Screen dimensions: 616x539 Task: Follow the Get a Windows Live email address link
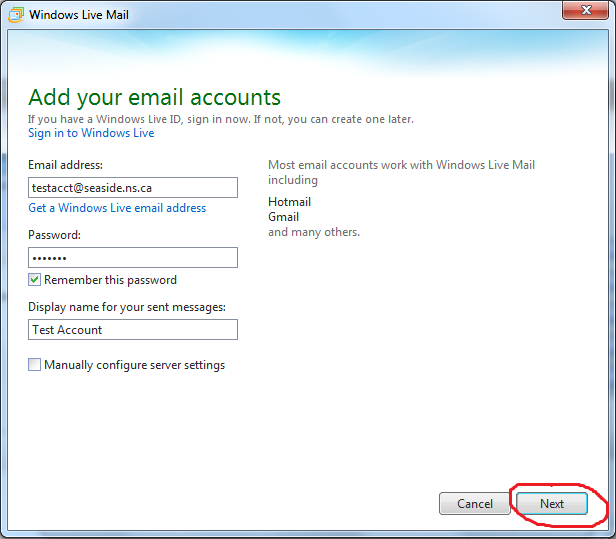[117, 208]
